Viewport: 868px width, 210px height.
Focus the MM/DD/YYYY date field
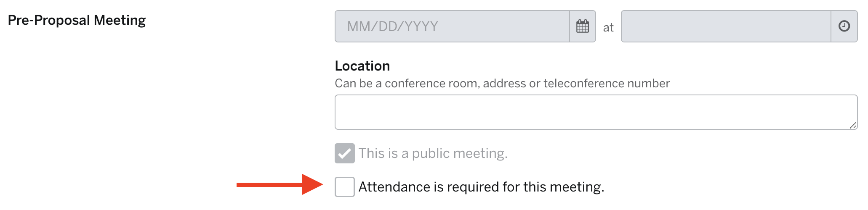tap(453, 26)
